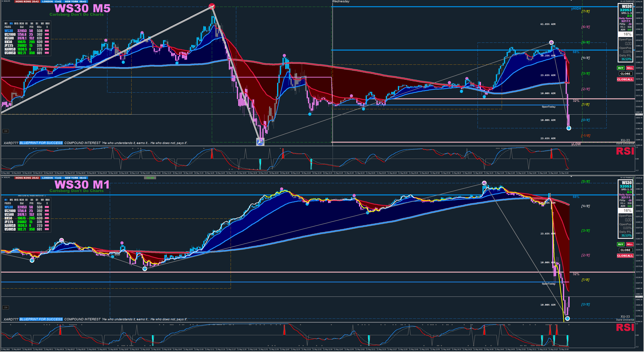
Task: Select HK50 pair in bottom pairs panel
Action: click(8, 218)
